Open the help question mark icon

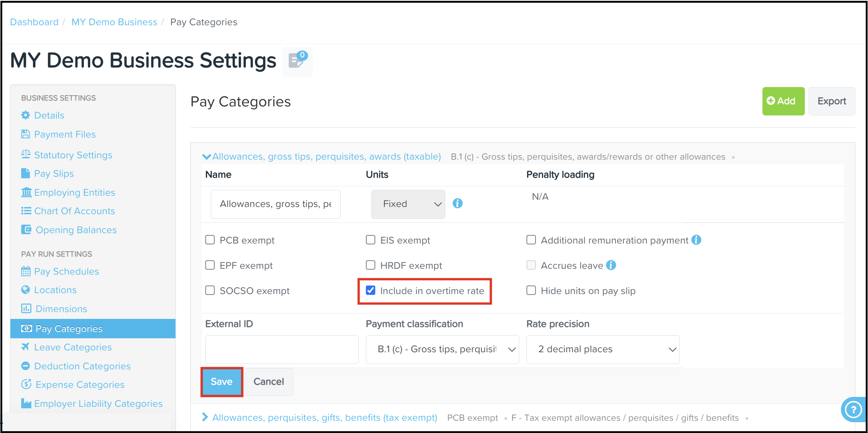pyautogui.click(x=853, y=410)
